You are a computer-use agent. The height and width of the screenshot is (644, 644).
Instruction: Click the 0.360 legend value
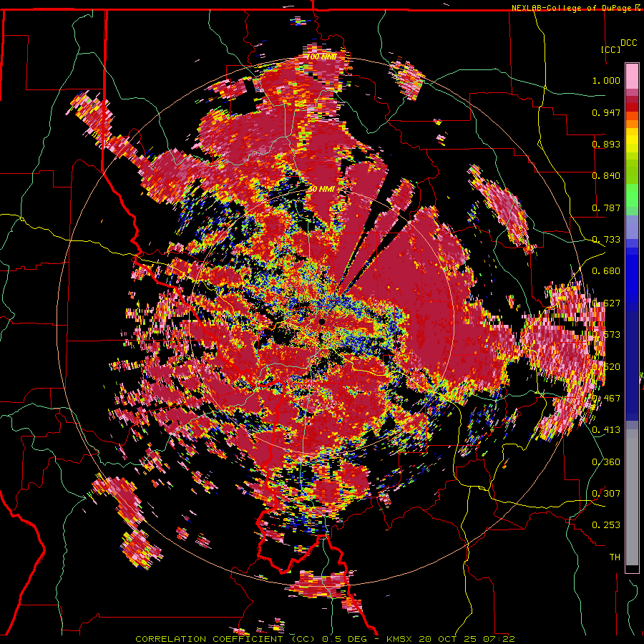click(x=606, y=462)
